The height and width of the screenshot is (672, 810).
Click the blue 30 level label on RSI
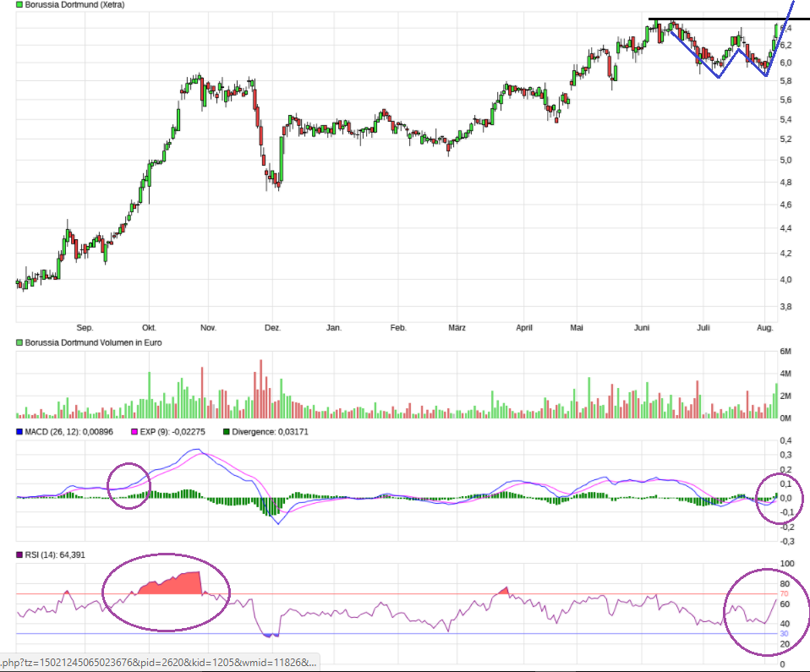[x=783, y=634]
